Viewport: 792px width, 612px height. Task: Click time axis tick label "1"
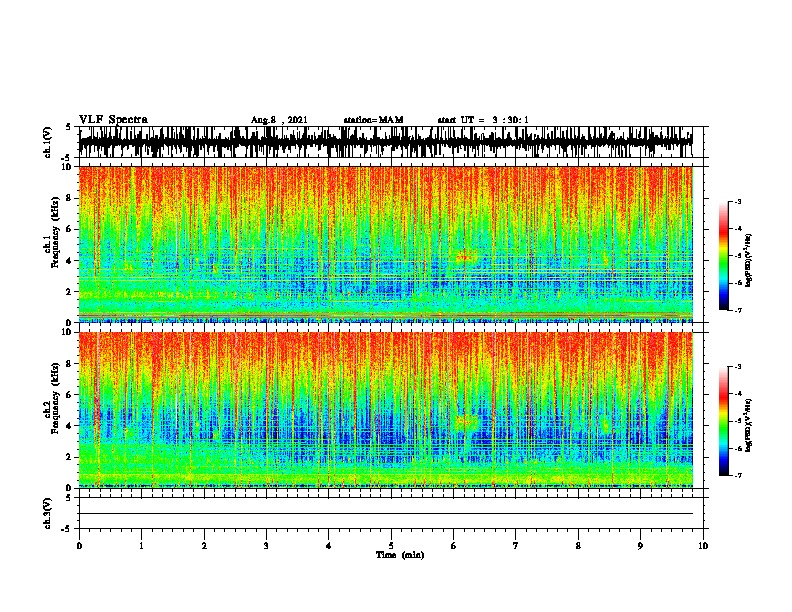[141, 546]
